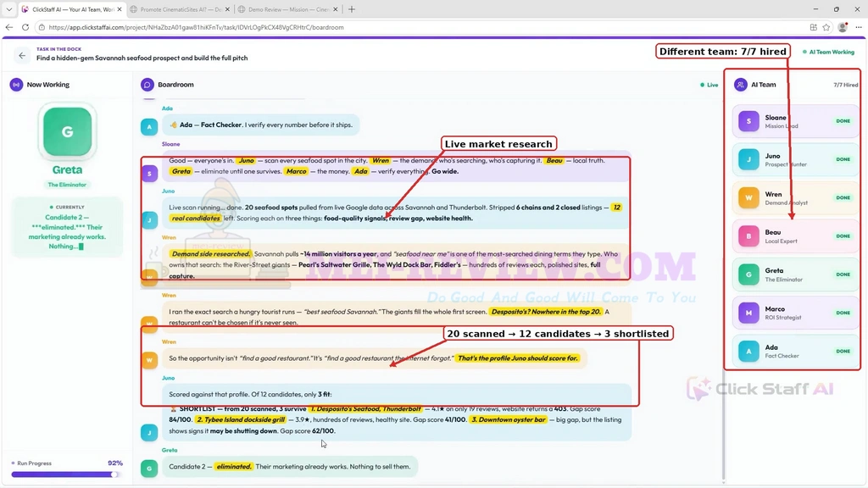Click Ada's A avatar in Boardroom chat
The image size is (868, 488).
click(x=149, y=127)
